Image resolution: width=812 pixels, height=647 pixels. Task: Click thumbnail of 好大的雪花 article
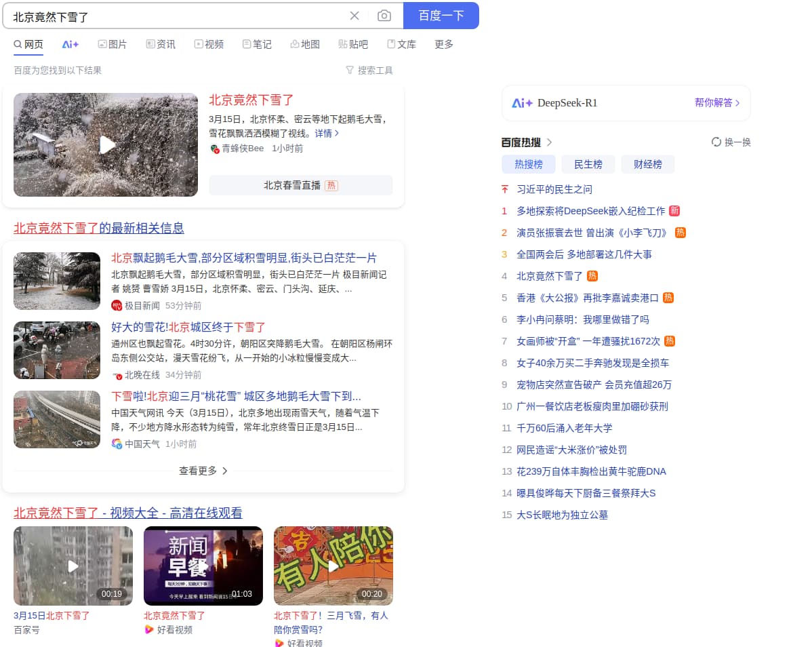(57, 350)
